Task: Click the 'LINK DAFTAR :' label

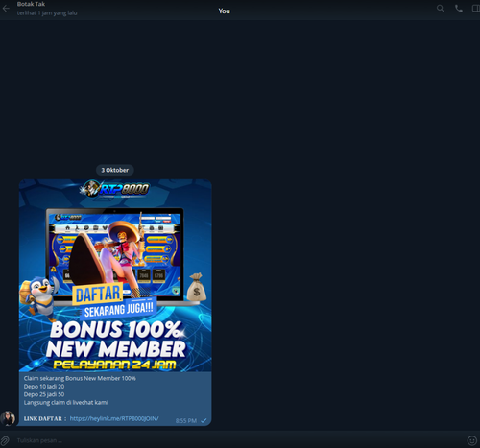Action: 45,418
